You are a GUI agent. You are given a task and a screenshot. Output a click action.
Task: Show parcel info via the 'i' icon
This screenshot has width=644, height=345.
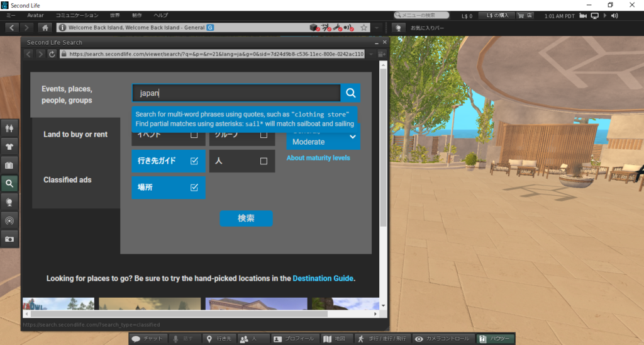click(62, 28)
